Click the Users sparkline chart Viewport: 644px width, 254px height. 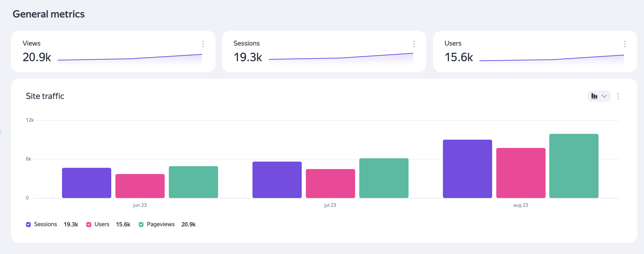(x=552, y=60)
